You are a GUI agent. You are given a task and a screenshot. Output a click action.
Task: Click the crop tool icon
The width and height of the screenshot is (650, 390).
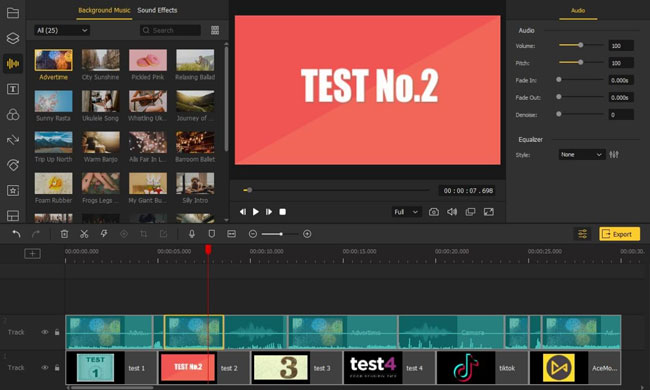(143, 234)
